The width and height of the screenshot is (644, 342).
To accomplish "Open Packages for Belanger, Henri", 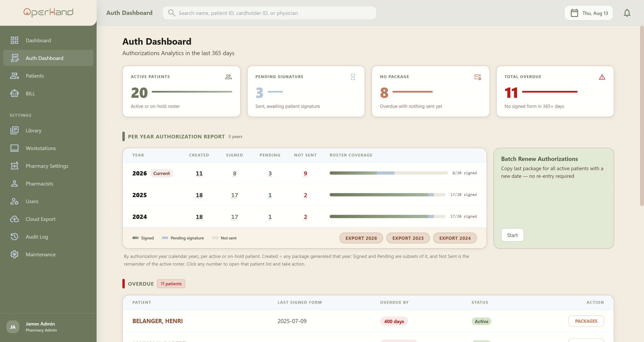I will point(586,321).
